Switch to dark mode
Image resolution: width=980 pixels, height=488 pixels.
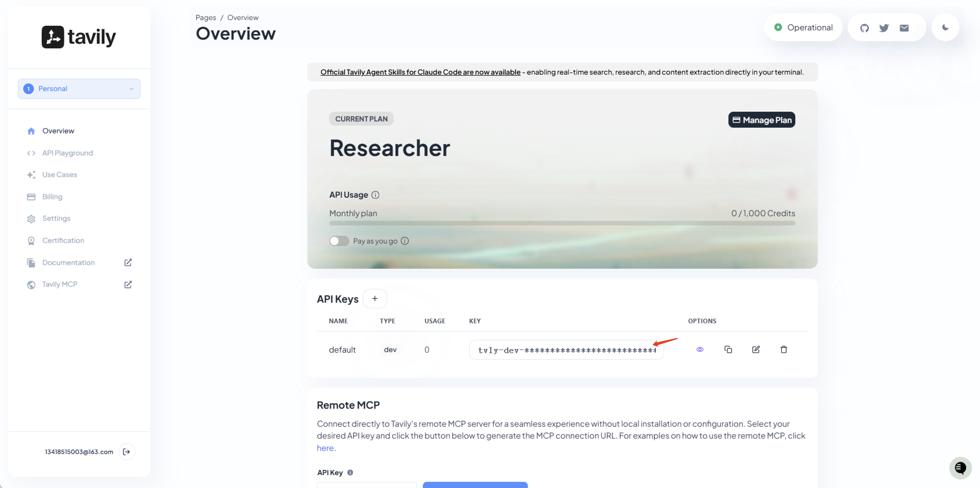tap(945, 27)
